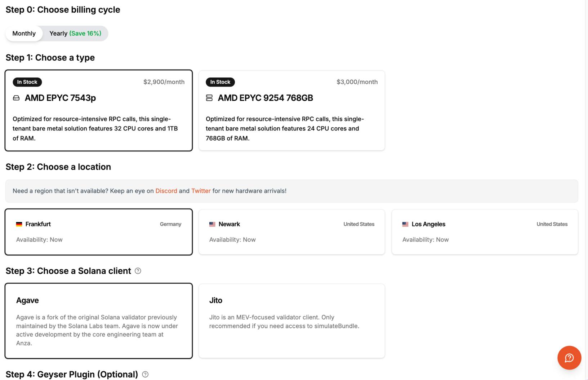Click the AMD EPYC 9254 server icon
588x380 pixels.
209,98
